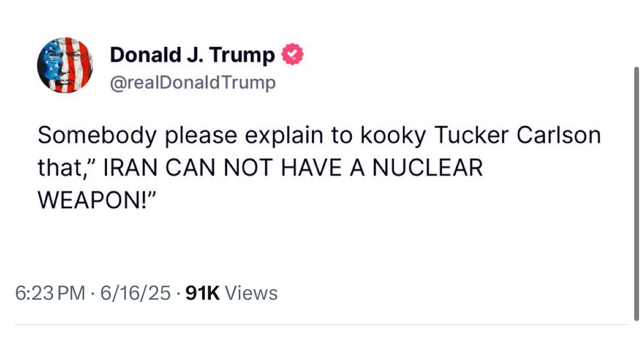Click the Views label
The height and width of the screenshot is (338, 644).
coord(251,293)
